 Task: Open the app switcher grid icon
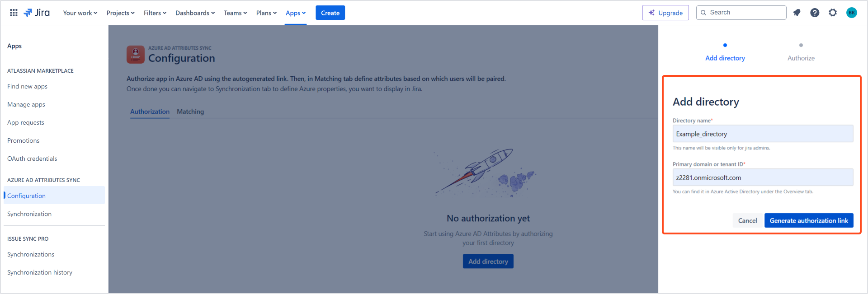[x=14, y=13]
